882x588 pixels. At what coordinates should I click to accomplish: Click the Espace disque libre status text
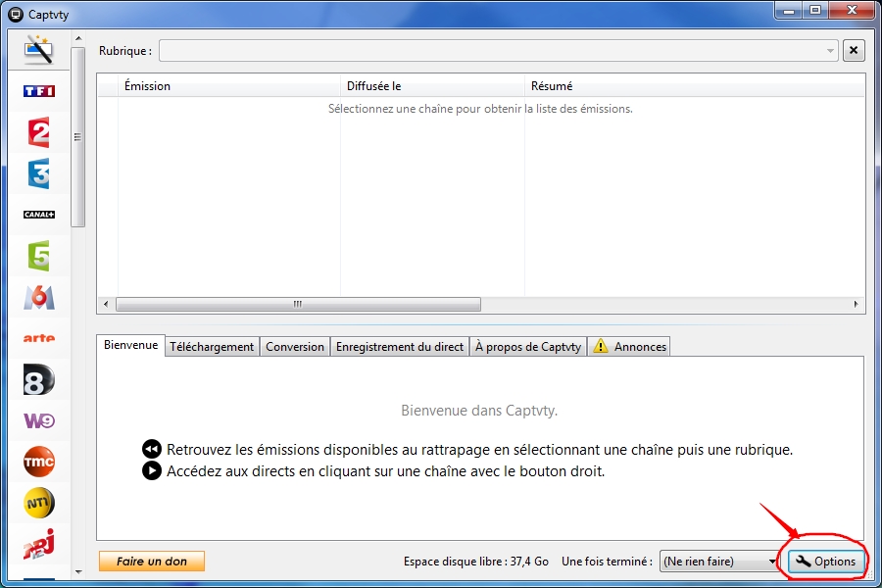[x=476, y=562]
